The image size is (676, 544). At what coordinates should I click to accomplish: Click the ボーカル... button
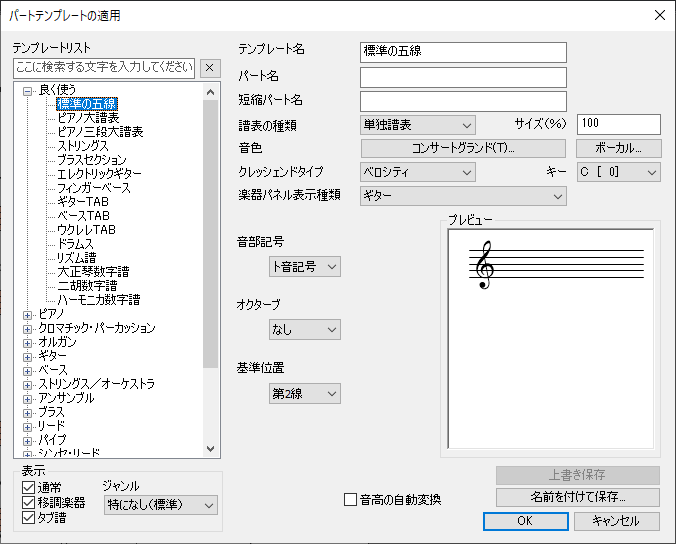pos(619,148)
